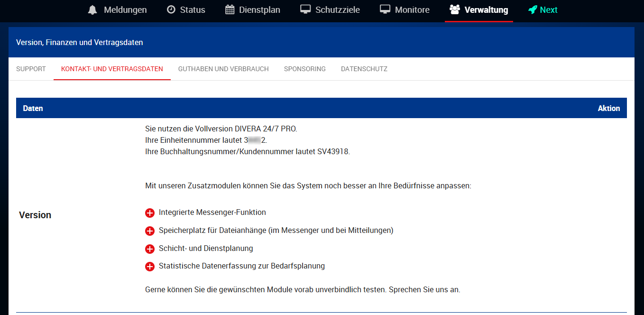Click the red plus for Integrierte Messenger-Funktion
The width and height of the screenshot is (644, 315).
click(x=150, y=213)
